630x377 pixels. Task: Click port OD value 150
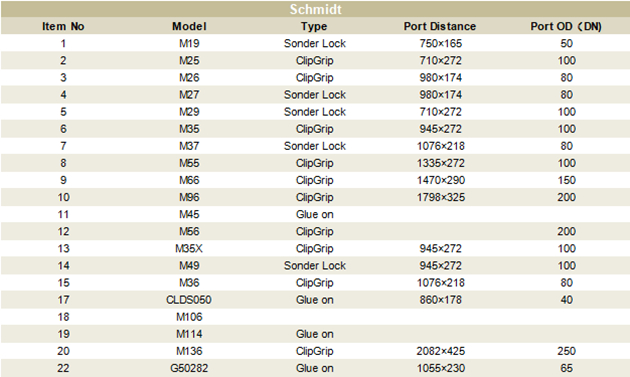point(567,180)
